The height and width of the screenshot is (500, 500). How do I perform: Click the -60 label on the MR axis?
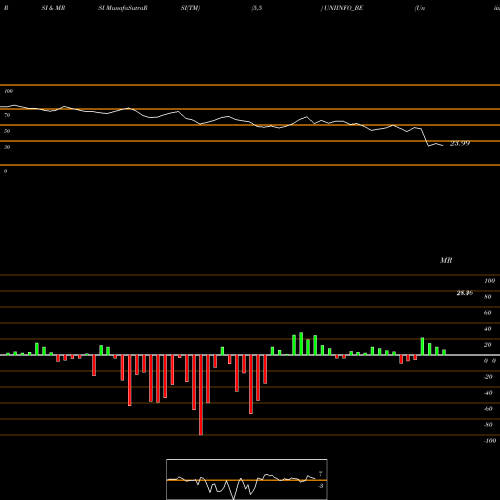coord(488,409)
